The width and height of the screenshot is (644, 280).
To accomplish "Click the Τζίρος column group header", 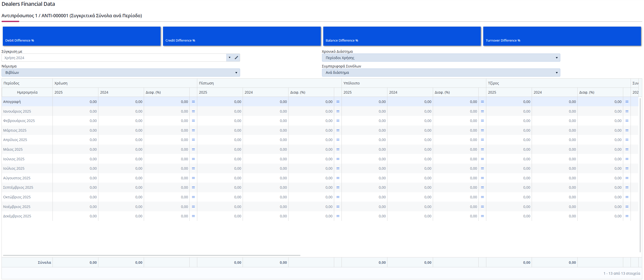I will point(558,83).
